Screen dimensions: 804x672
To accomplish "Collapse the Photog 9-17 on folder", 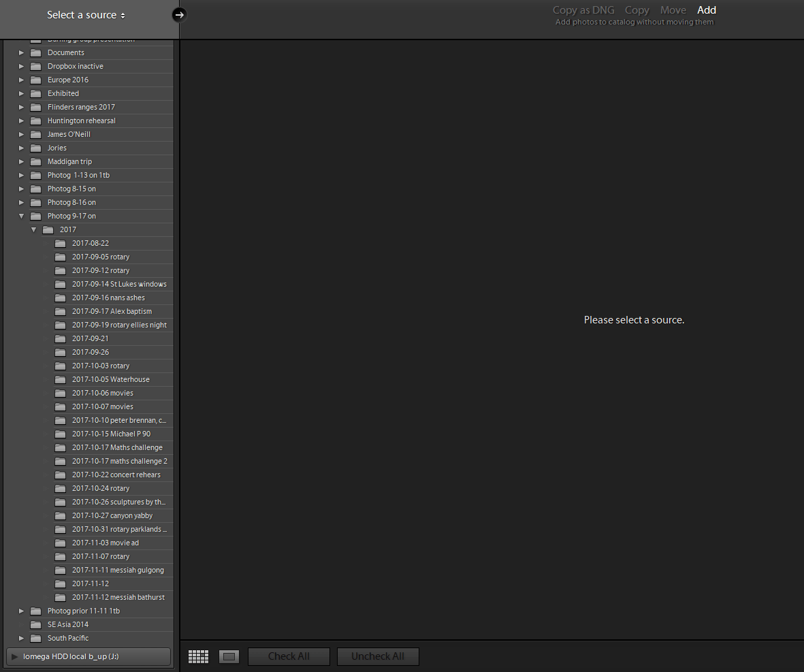I will (21, 216).
